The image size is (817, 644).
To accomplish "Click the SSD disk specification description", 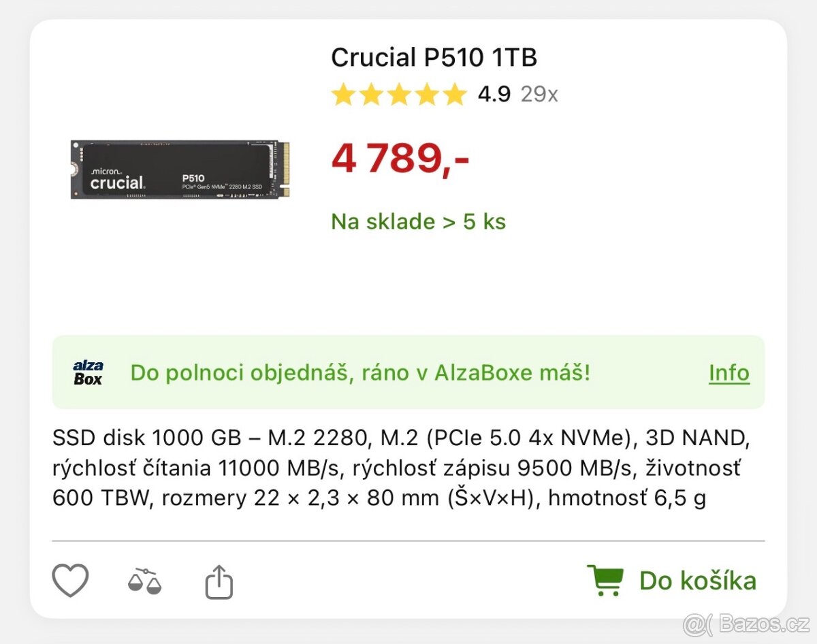I will pyautogui.click(x=402, y=468).
